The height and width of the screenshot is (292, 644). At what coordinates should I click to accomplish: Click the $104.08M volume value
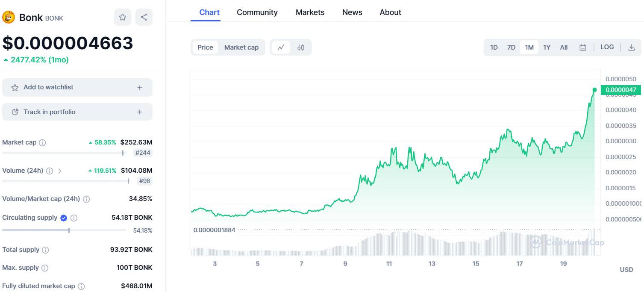pos(137,171)
